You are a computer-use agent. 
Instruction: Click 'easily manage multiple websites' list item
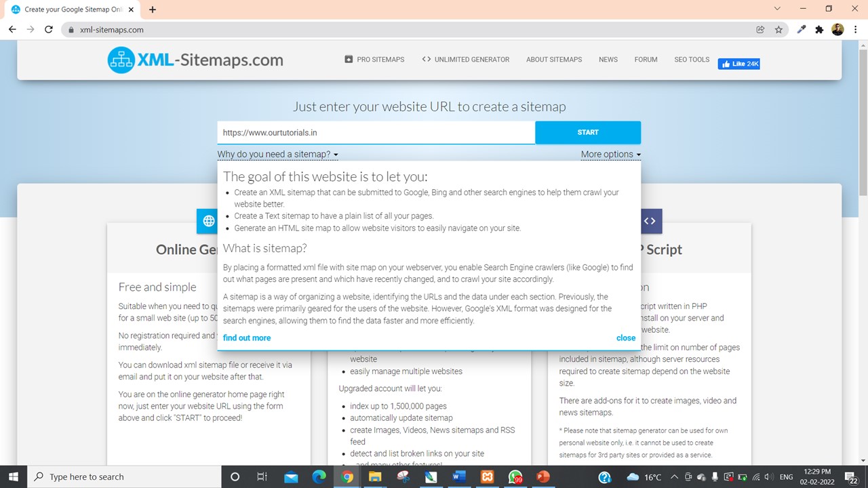(406, 371)
